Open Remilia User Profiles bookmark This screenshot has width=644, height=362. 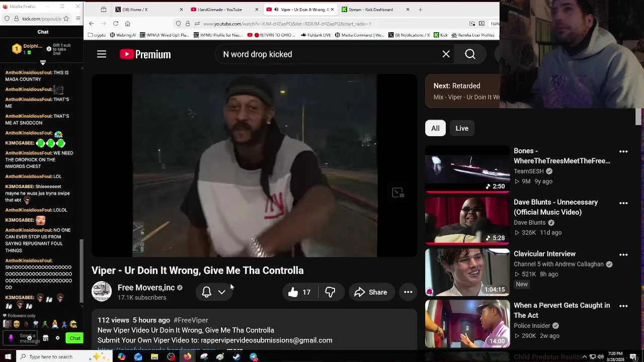click(x=473, y=35)
